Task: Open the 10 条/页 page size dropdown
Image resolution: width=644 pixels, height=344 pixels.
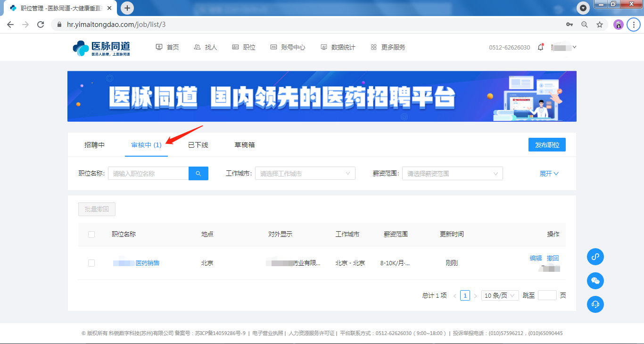Action: point(500,295)
